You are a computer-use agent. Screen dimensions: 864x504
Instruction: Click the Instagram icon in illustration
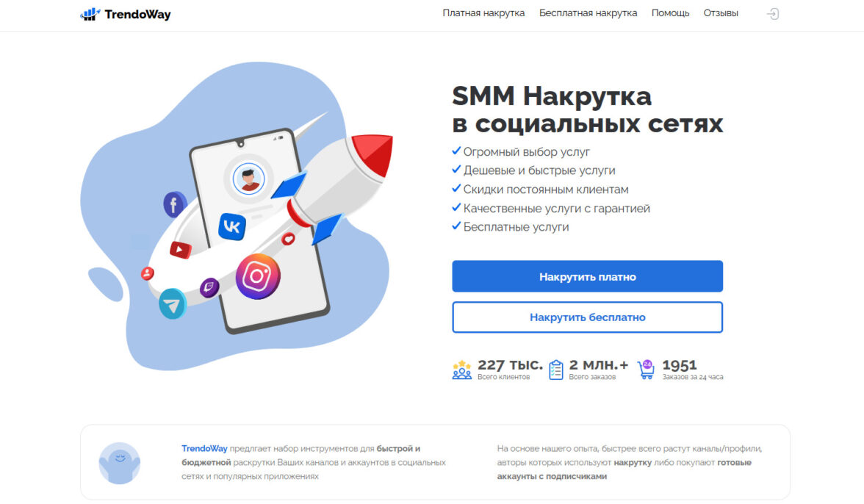point(258,276)
